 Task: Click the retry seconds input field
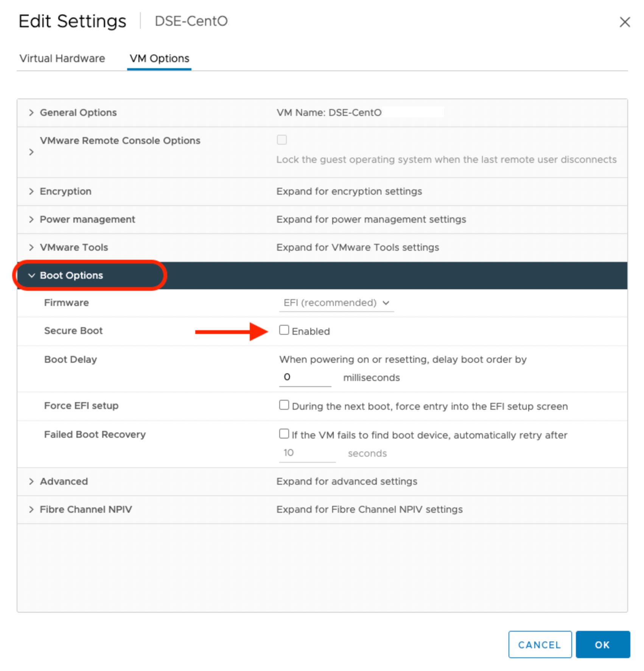pos(307,453)
